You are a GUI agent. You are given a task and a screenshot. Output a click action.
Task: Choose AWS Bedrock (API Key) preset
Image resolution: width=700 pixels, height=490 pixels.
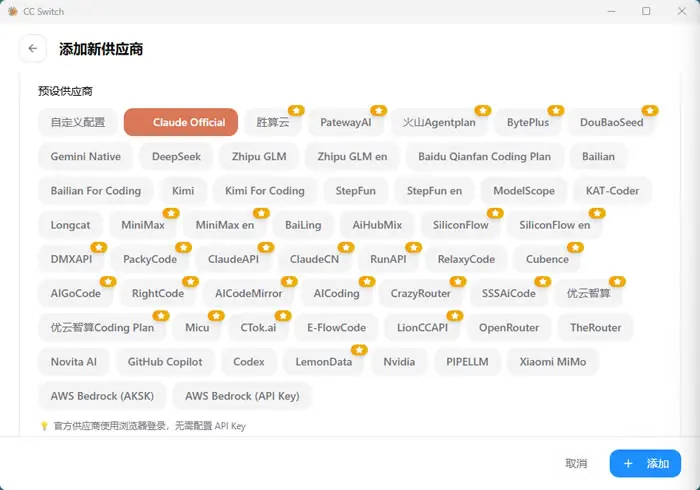point(242,396)
